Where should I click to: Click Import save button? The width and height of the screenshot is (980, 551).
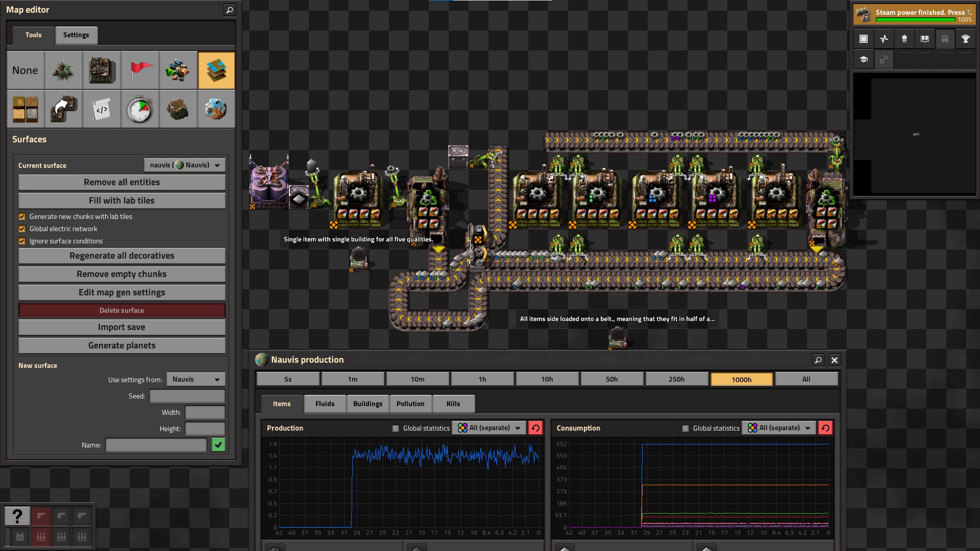122,328
